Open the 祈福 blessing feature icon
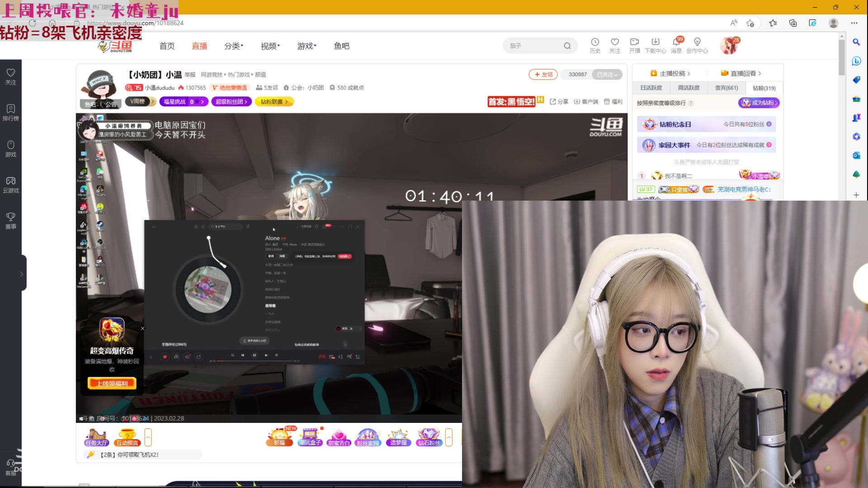The width and height of the screenshot is (868, 488). (280, 437)
